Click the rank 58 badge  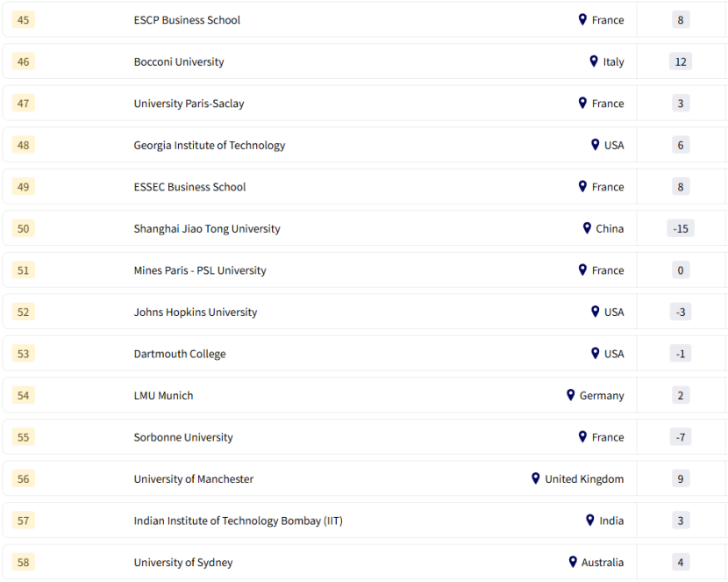(24, 562)
